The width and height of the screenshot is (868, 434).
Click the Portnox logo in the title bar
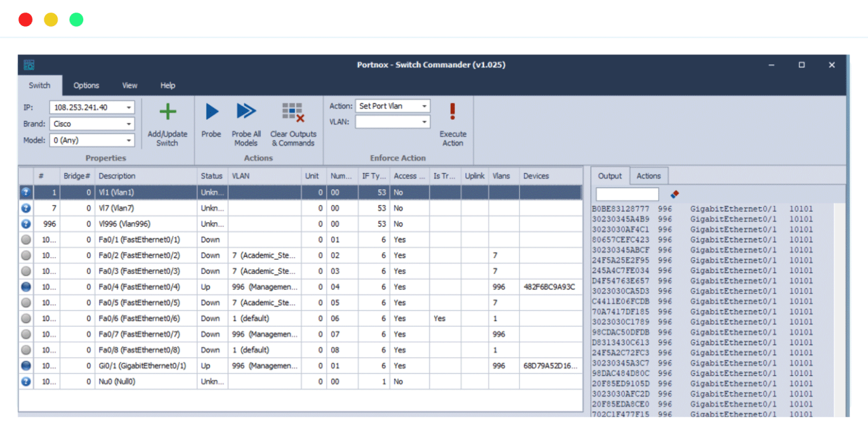coord(28,64)
